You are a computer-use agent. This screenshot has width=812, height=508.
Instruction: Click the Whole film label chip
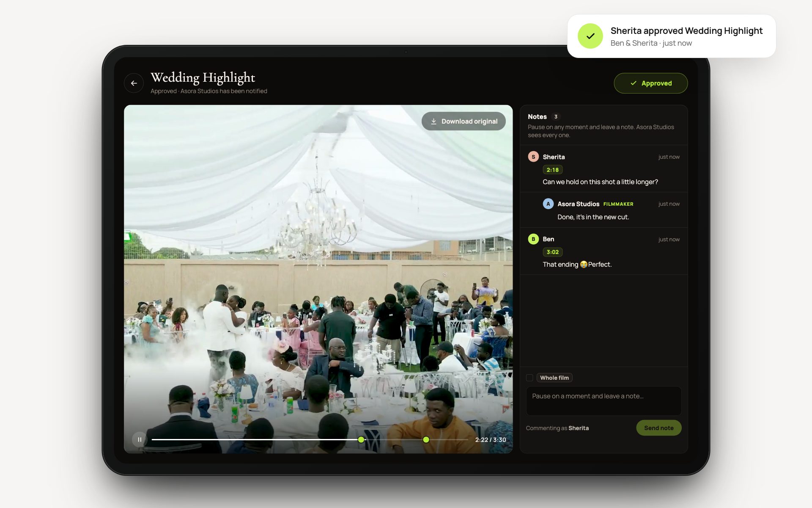(554, 378)
